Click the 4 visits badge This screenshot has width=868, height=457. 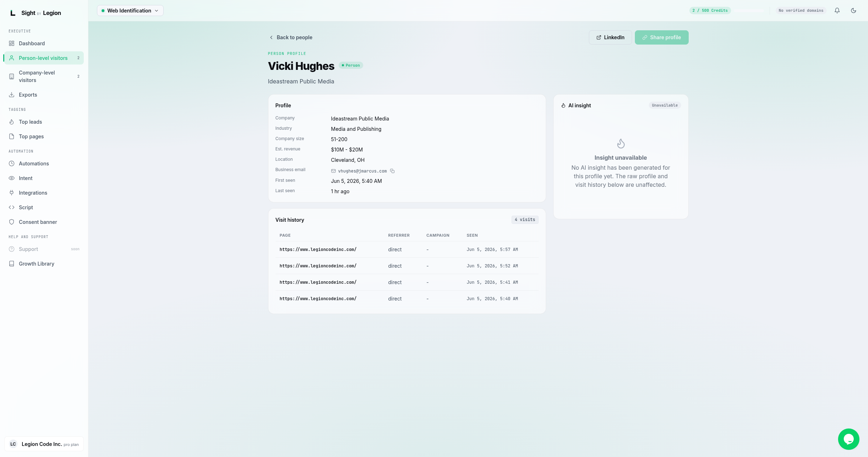pyautogui.click(x=525, y=220)
